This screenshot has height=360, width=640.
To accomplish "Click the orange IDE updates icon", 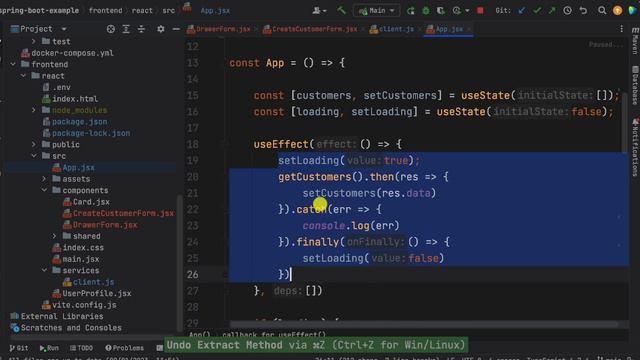I will pos(618,11).
